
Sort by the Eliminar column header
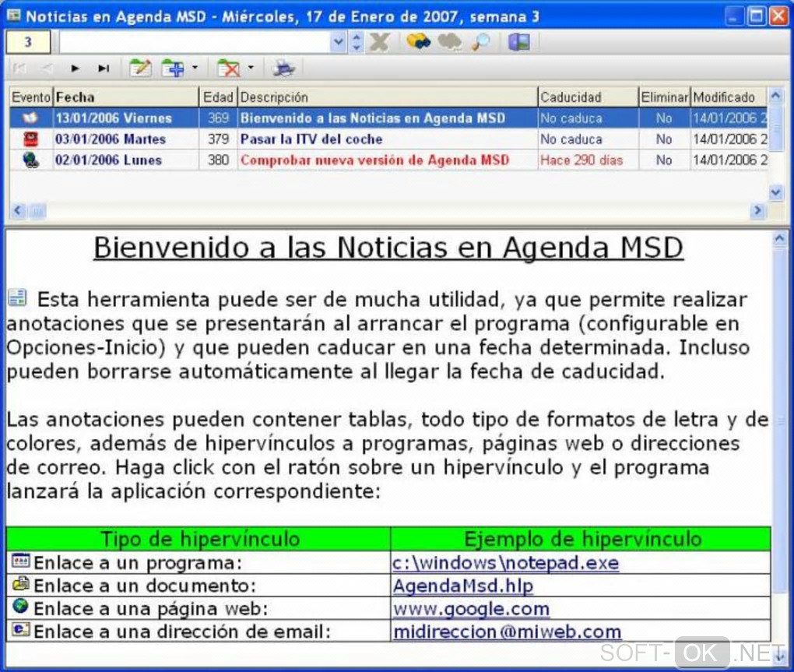pos(664,97)
